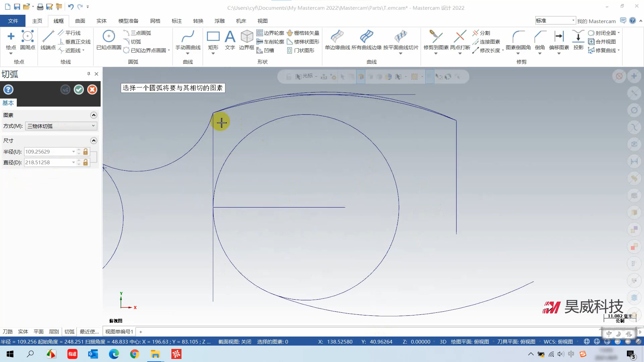The width and height of the screenshot is (644, 362).
Task: Open the 方式 method dropdown
Action: click(61, 126)
